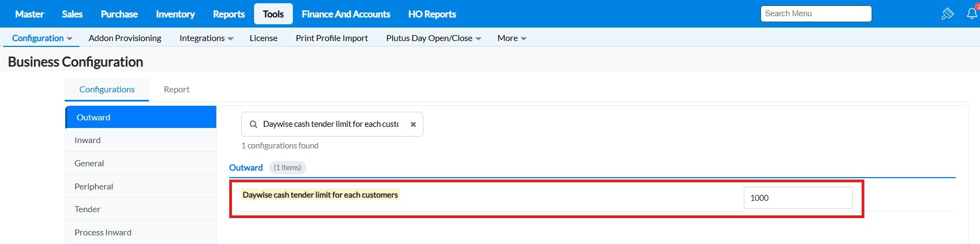This screenshot has width=980, height=244.
Task: Select the Configurations tab
Action: point(107,90)
